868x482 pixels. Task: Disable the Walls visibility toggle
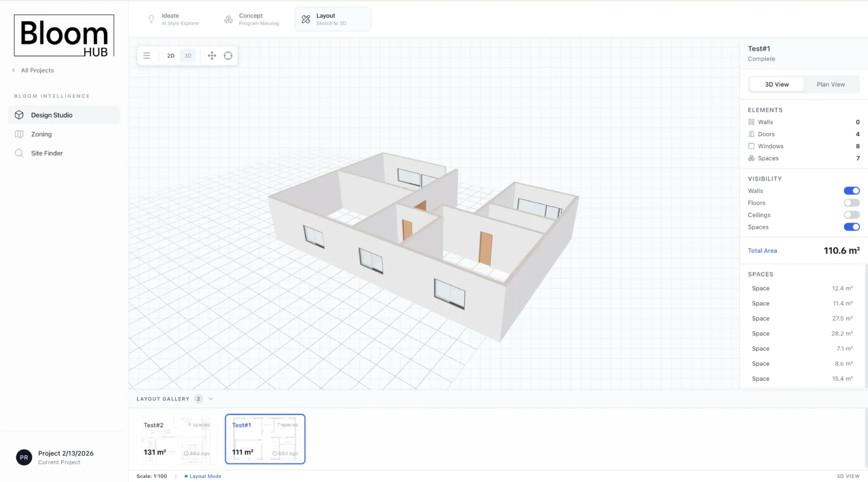coord(852,190)
